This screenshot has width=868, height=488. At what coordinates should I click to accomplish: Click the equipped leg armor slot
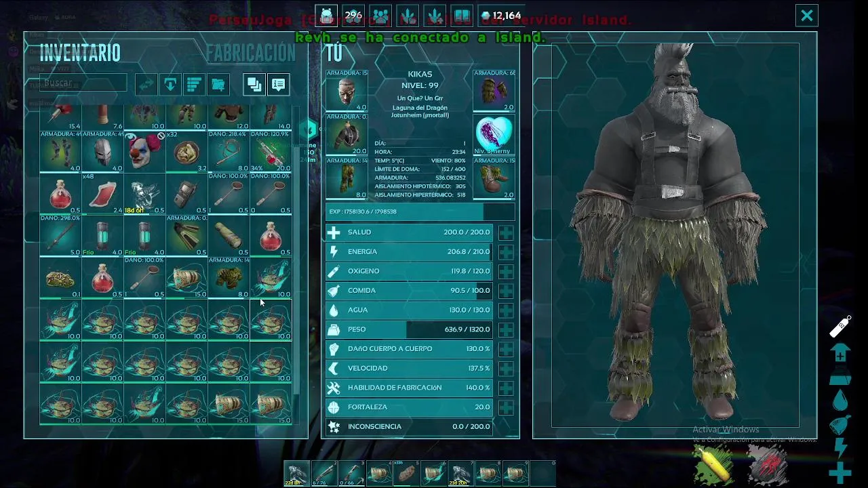coord(347,178)
